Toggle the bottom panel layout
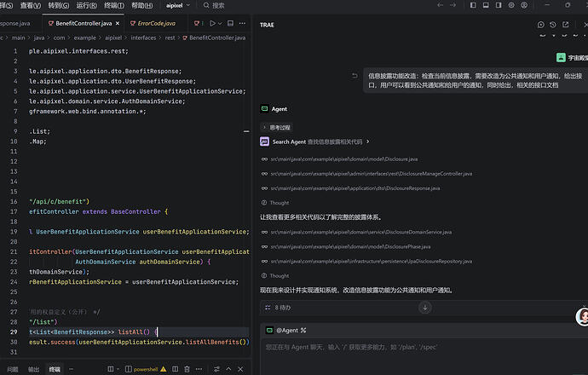The width and height of the screenshot is (588, 375). (x=486, y=5)
